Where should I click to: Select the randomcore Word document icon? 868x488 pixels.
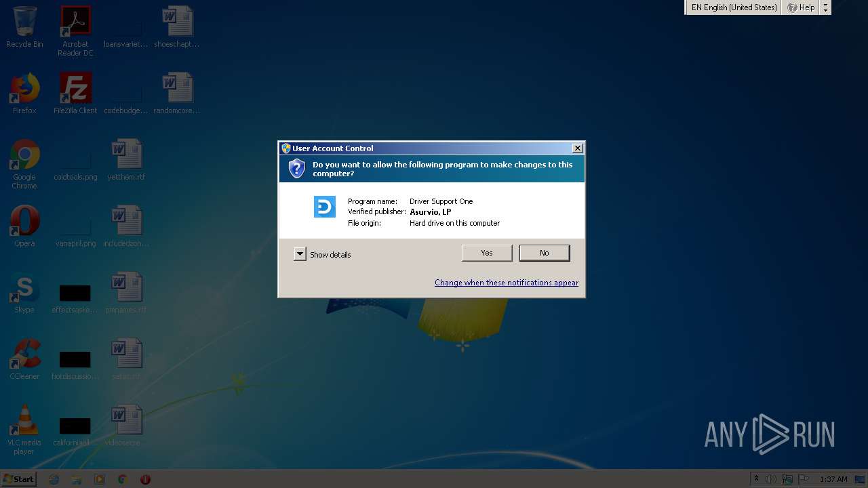point(177,94)
